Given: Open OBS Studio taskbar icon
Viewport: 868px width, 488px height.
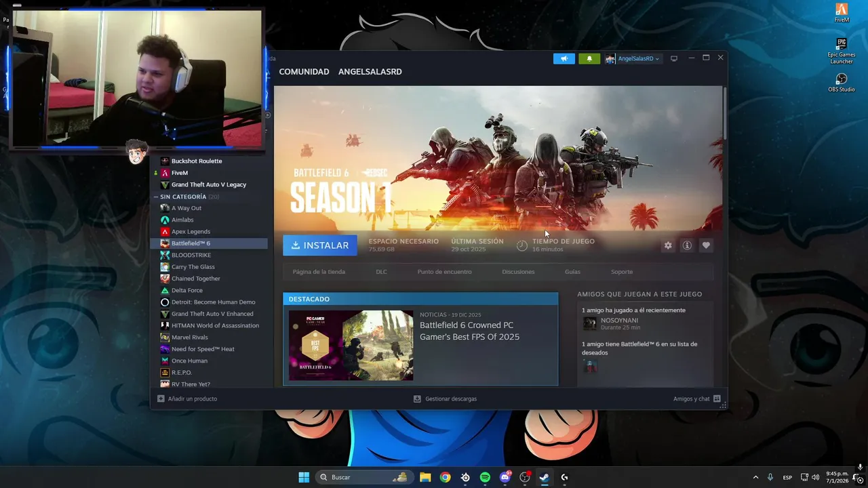Looking at the screenshot, I should point(525,477).
